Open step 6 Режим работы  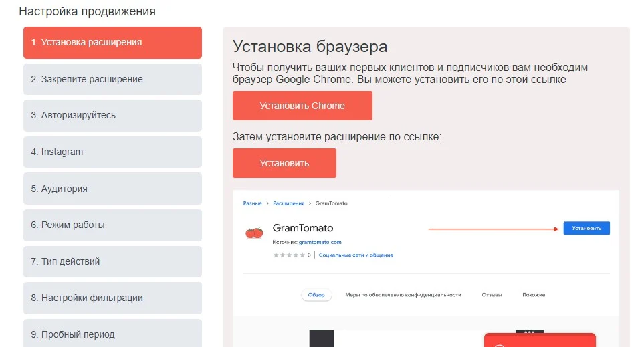pos(112,225)
